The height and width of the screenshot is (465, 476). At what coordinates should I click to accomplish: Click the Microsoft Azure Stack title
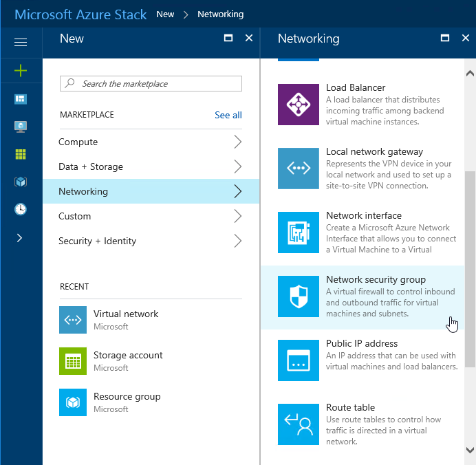point(80,14)
